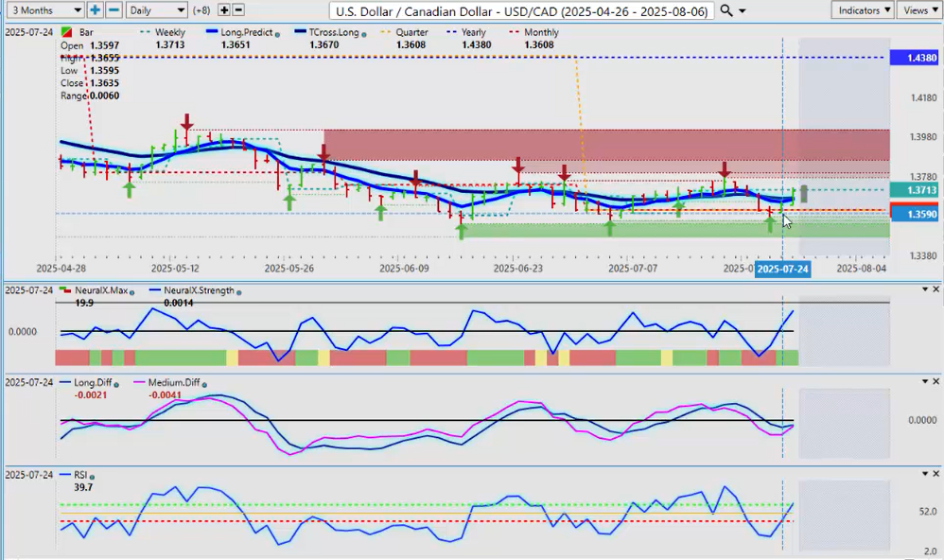Click the Weekly legend label
The width and height of the screenshot is (944, 560).
click(170, 32)
